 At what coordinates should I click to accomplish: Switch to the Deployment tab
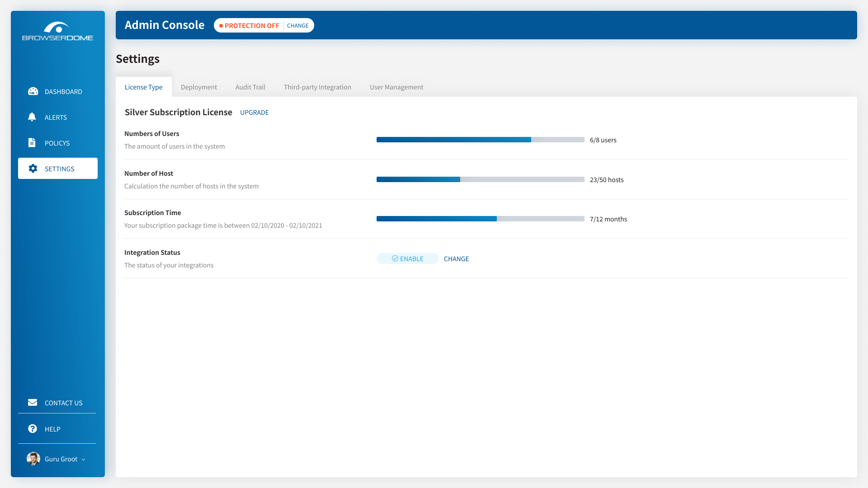[198, 87]
